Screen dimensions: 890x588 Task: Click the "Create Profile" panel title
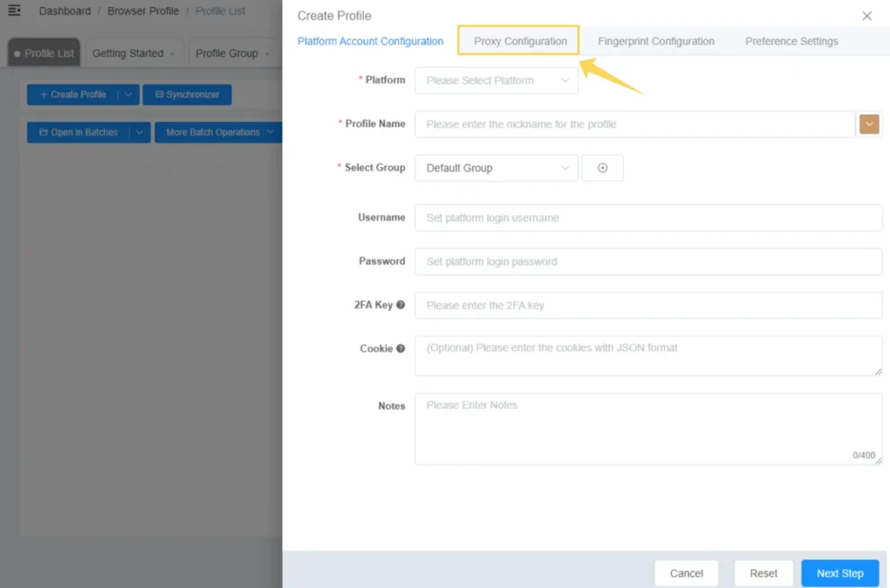pos(335,16)
